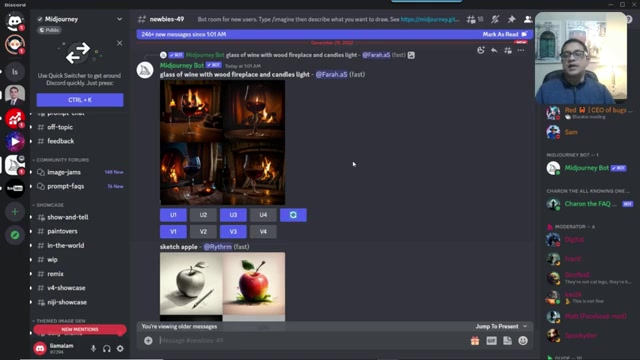Open Midjourney server dropdown menu
This screenshot has width=640, height=360.
(x=119, y=19)
